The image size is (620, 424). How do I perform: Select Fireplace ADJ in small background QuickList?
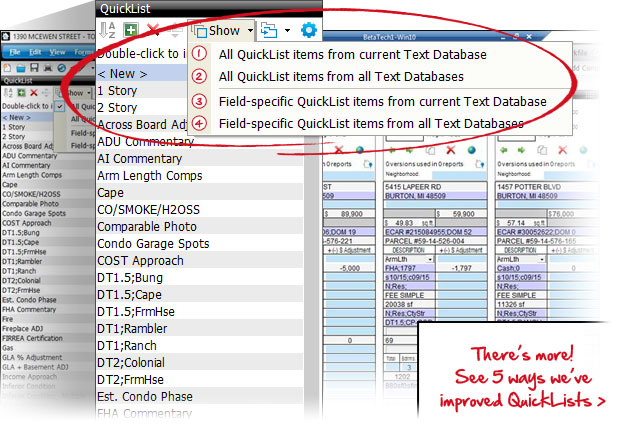tap(47, 329)
